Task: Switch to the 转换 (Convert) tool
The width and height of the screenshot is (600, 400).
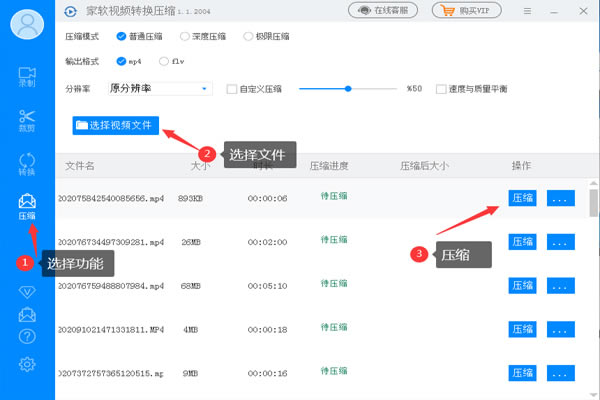Action: pos(27,164)
